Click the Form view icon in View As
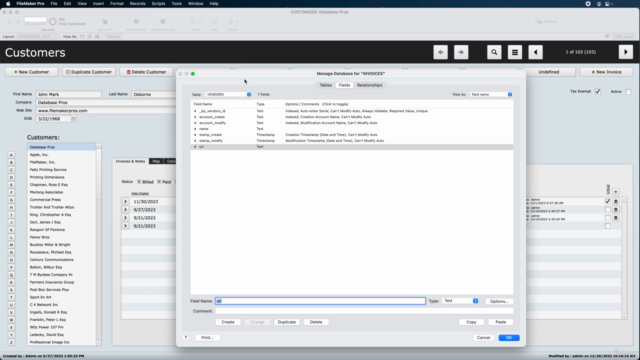 (82, 37)
